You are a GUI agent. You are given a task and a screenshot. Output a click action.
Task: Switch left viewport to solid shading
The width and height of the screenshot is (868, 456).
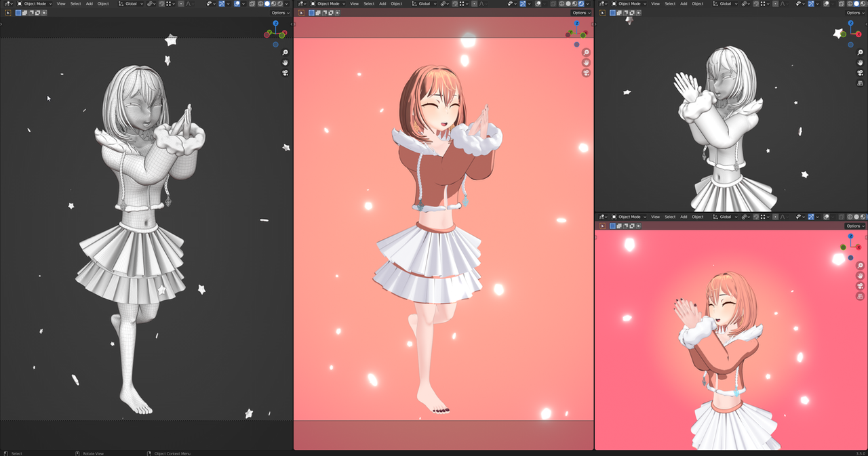coord(267,3)
